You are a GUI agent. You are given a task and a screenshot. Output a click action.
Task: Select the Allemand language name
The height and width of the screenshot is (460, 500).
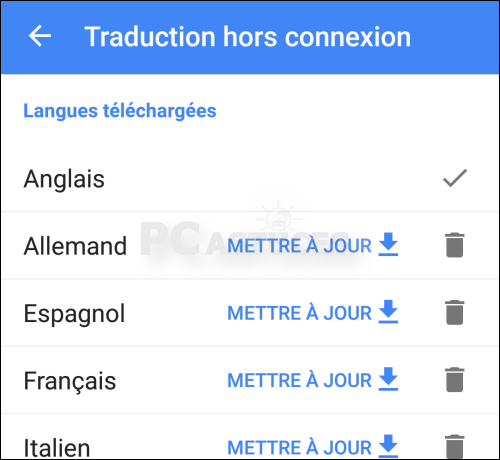[75, 246]
